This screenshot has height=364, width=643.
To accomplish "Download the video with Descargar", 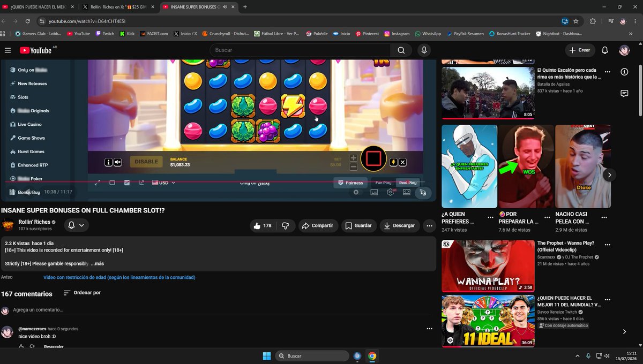I will (x=400, y=225).
